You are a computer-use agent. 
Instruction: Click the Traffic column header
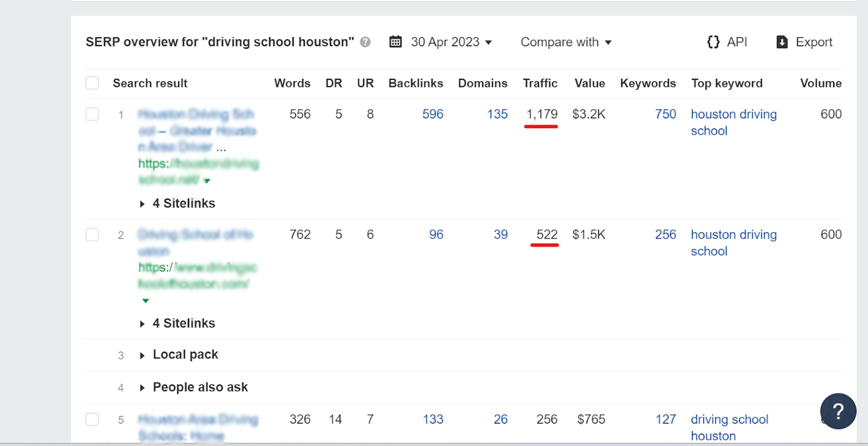(540, 83)
